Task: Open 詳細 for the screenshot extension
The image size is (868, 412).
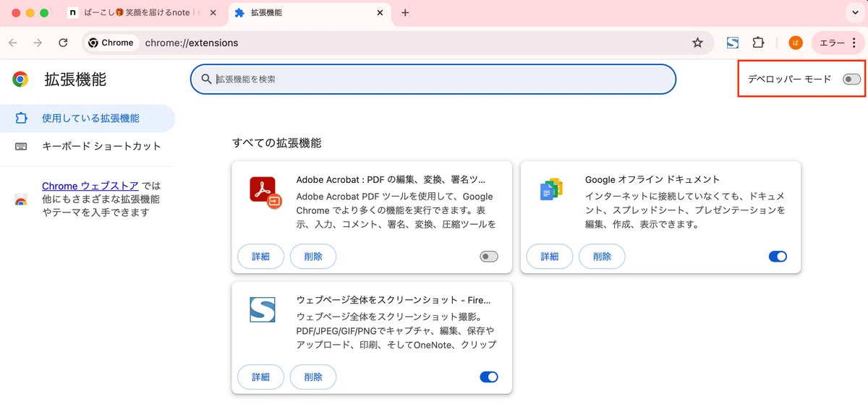Action: tap(260, 377)
